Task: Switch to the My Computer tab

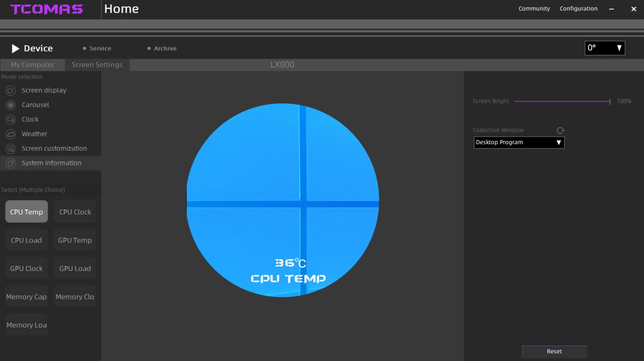Action: (32, 65)
